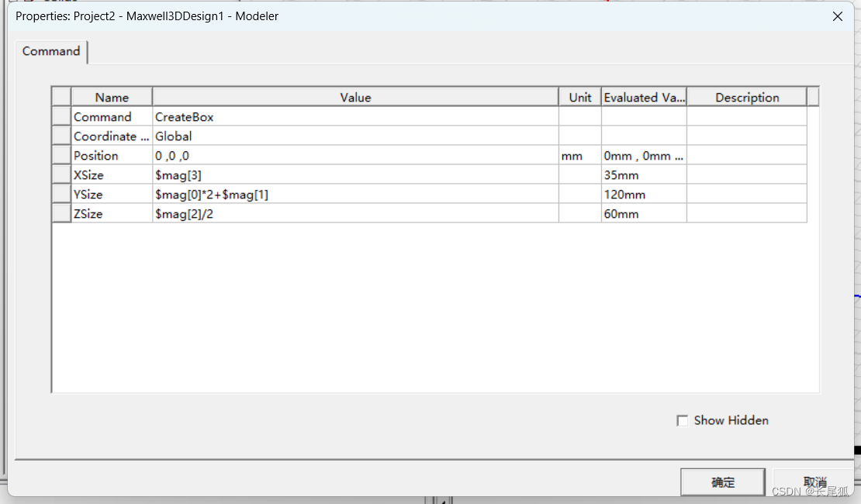Edit the XSize value $mag[3]
This screenshot has height=504, width=861.
pyautogui.click(x=355, y=175)
